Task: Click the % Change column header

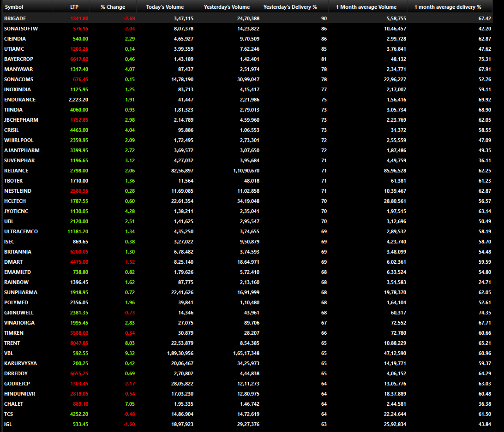Action: 113,7
